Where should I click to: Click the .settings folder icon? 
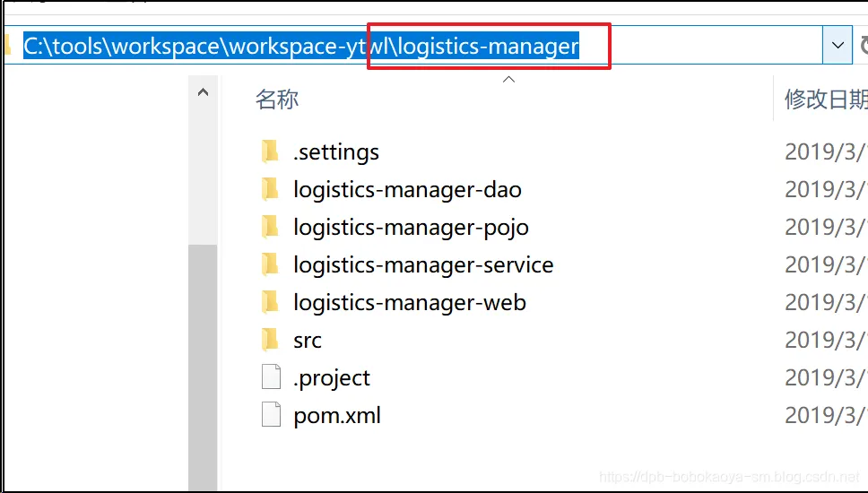coord(270,151)
